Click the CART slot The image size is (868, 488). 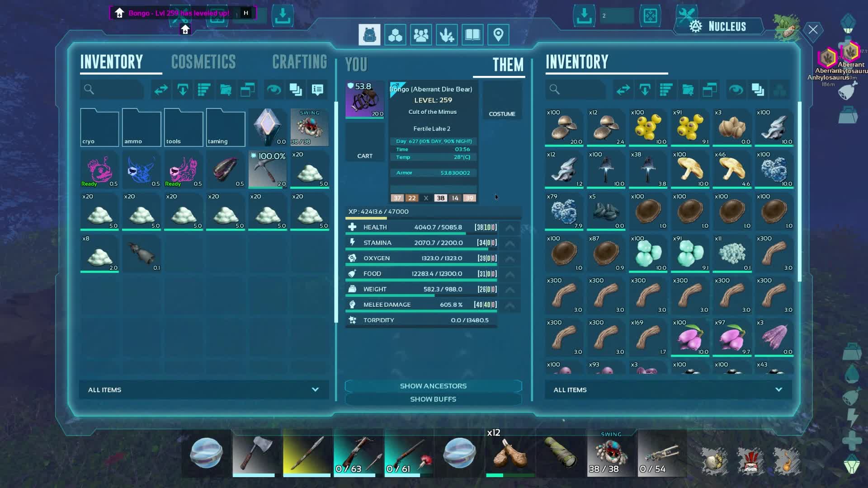tap(365, 142)
